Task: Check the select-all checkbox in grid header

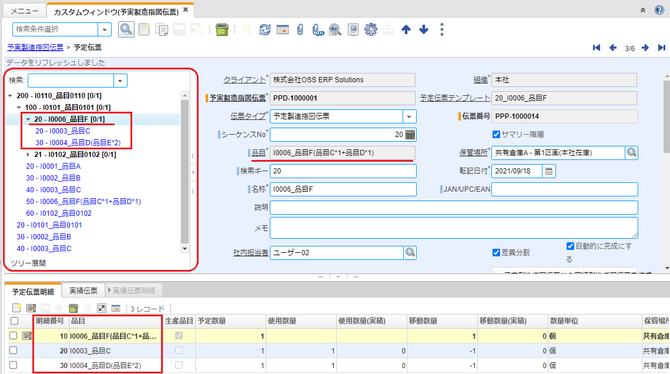Action: (14, 321)
